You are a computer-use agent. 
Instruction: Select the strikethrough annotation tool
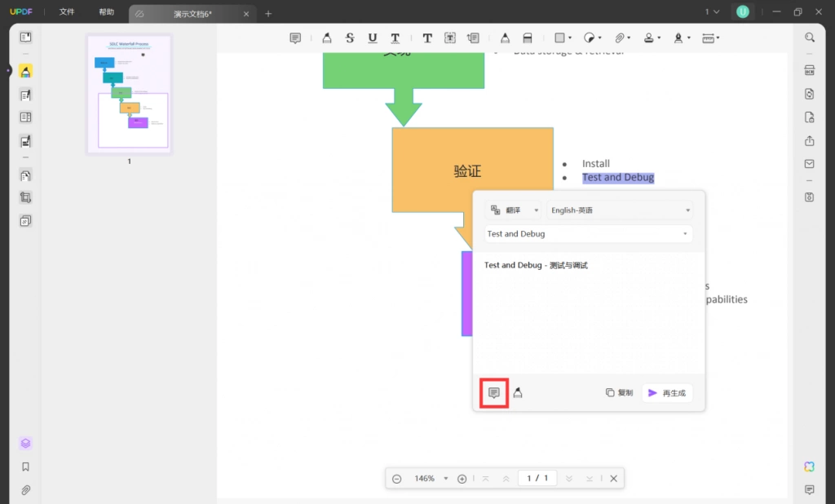349,38
